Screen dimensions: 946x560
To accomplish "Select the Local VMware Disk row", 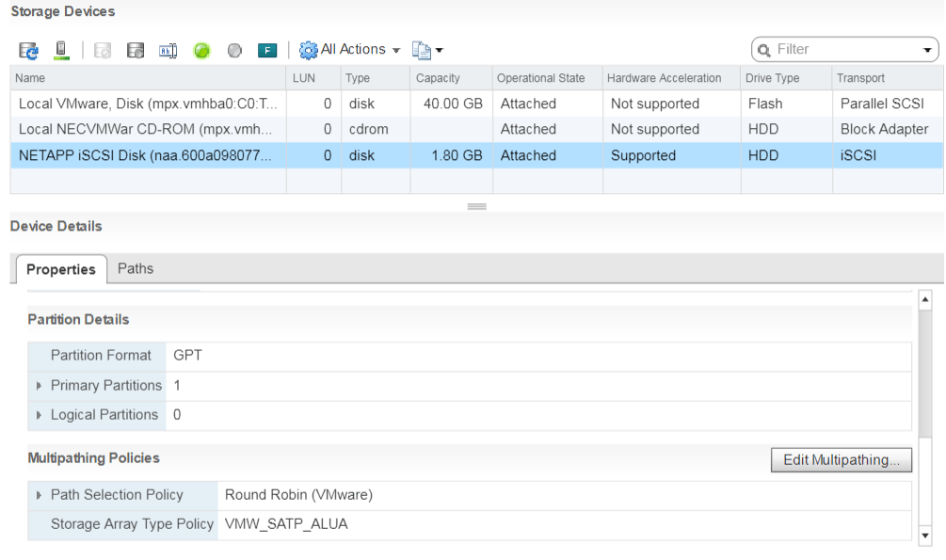I will [148, 104].
